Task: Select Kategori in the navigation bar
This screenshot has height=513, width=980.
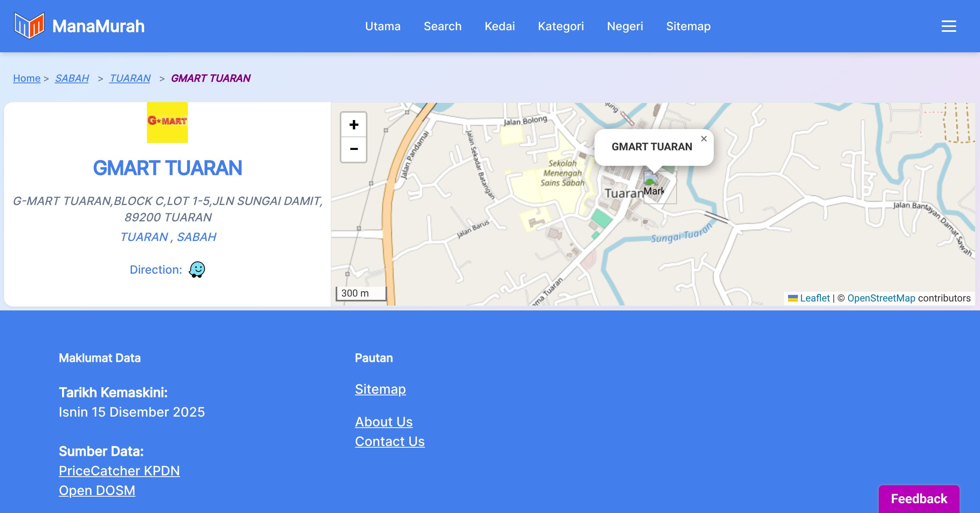Action: coord(561,26)
